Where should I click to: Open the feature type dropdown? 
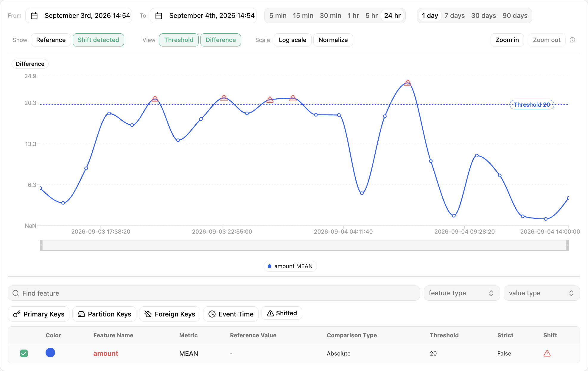click(x=462, y=293)
